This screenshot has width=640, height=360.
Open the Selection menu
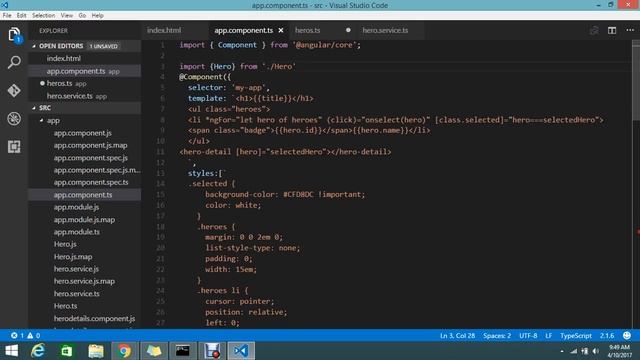(44, 16)
